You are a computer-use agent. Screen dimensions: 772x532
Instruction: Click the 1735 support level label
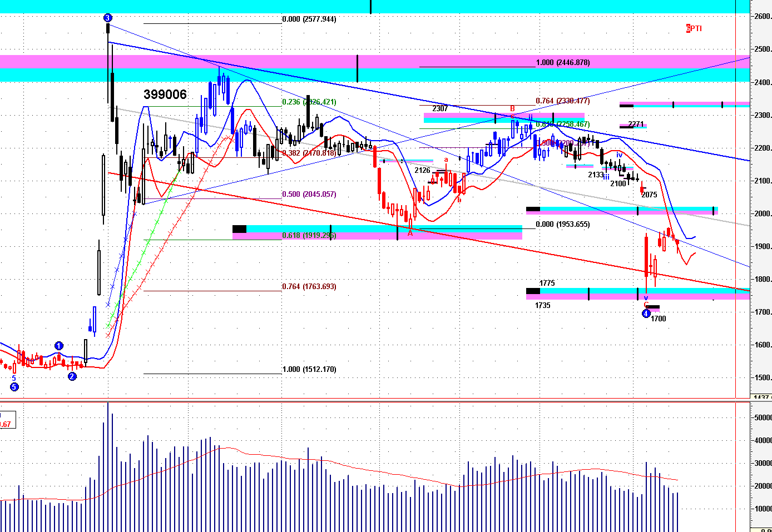click(542, 305)
